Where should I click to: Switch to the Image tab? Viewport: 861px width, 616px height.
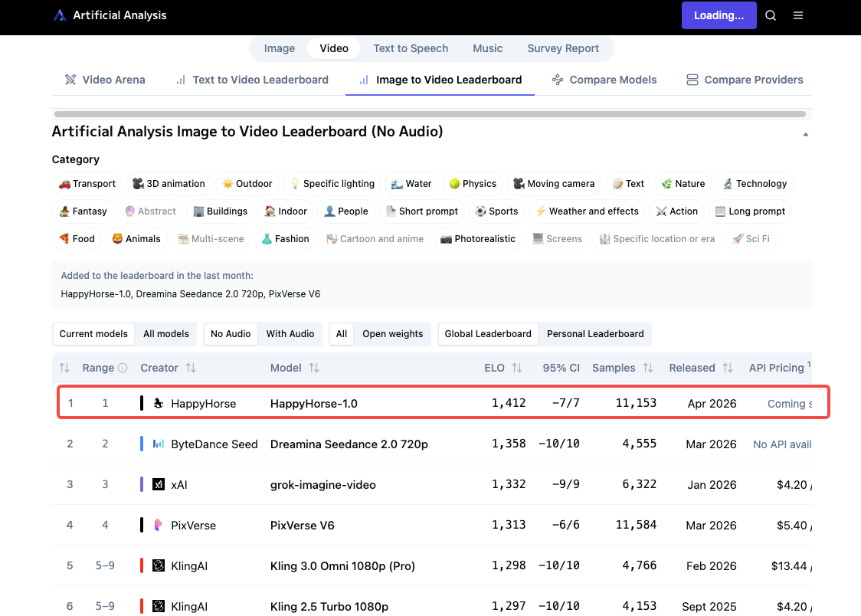280,48
